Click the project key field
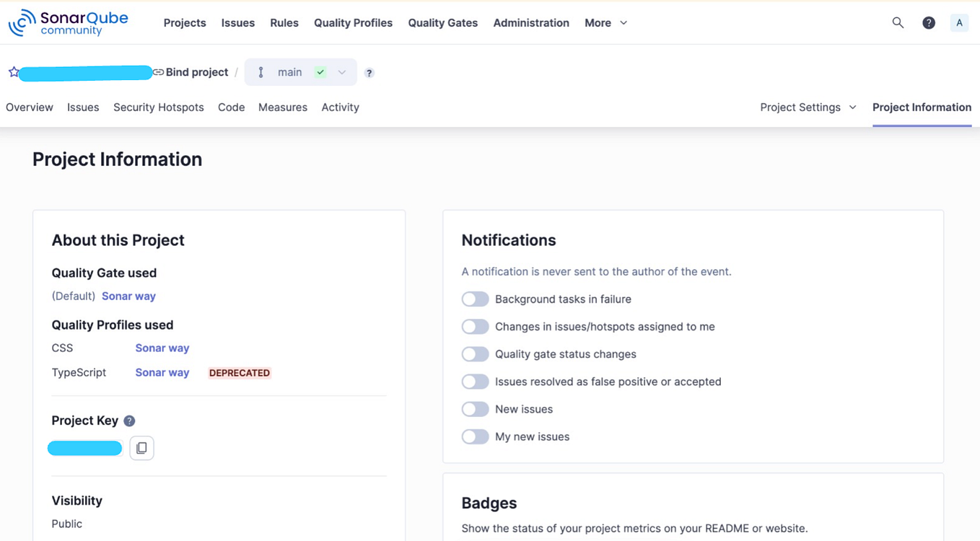The width and height of the screenshot is (980, 541). point(84,448)
